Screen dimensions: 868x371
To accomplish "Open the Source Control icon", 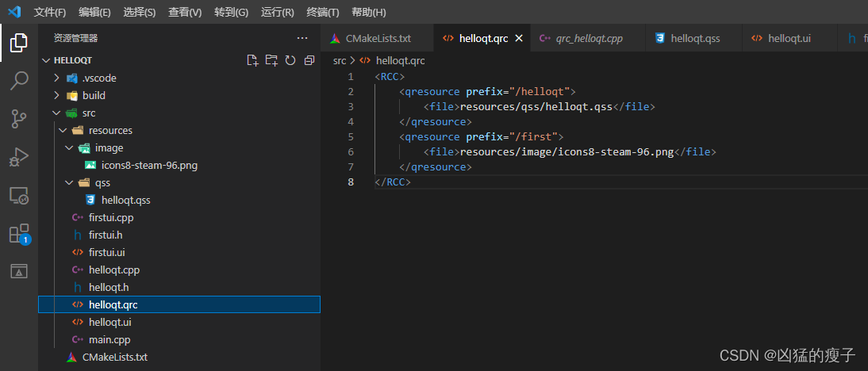I will click(19, 119).
